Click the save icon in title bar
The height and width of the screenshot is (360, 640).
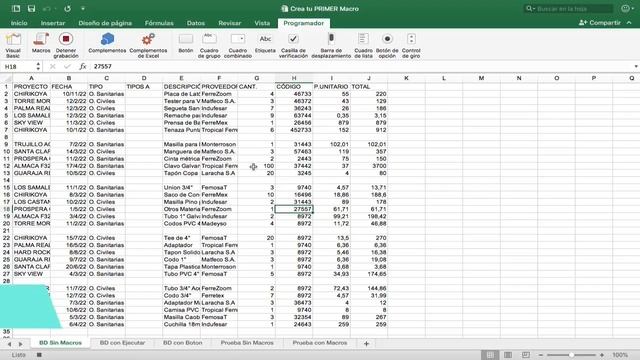click(x=31, y=9)
